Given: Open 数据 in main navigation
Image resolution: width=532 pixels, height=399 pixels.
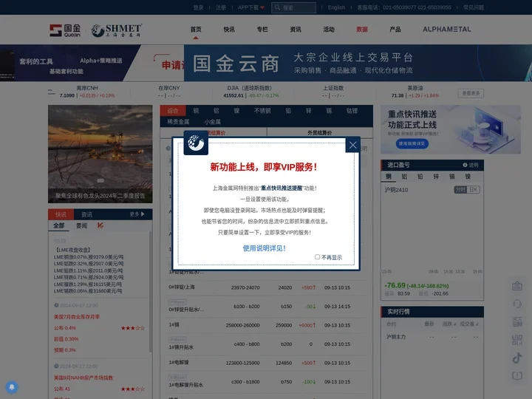Looking at the screenshot, I should [x=362, y=30].
